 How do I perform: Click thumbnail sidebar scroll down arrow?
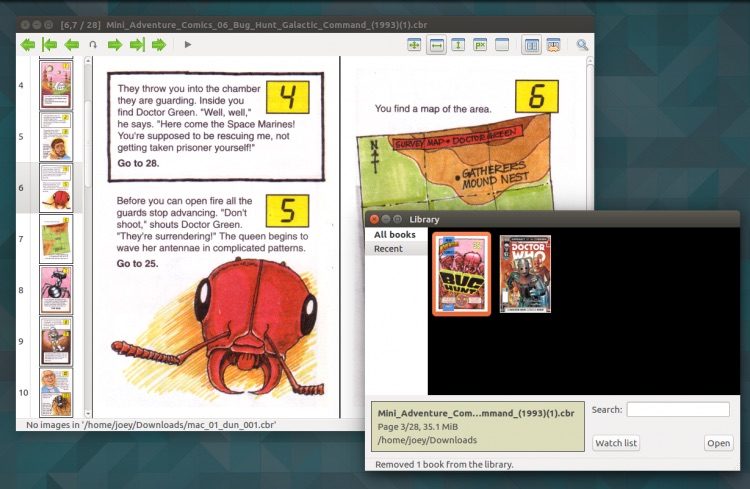click(x=88, y=413)
